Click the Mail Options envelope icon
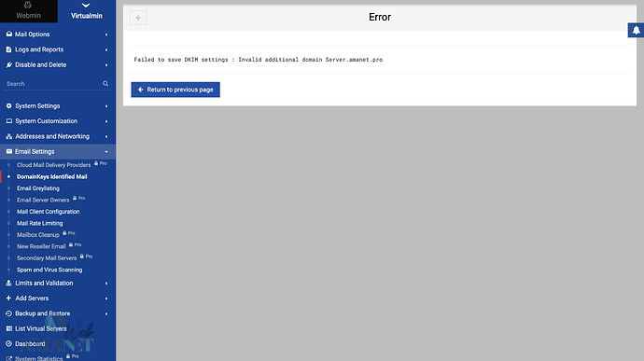644x361 pixels. pos(9,35)
